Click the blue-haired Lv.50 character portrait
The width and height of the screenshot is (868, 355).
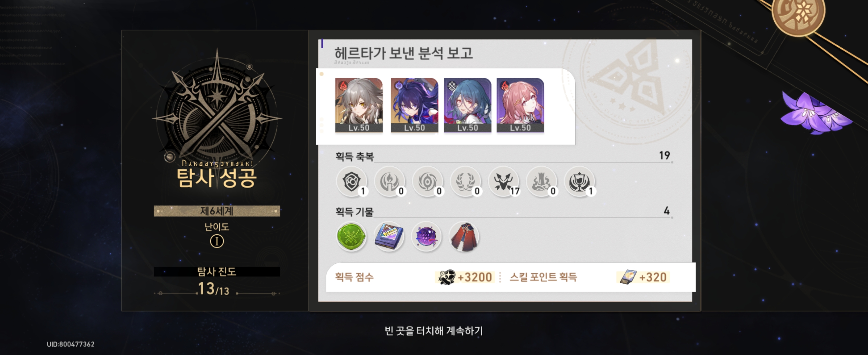pyautogui.click(x=468, y=105)
